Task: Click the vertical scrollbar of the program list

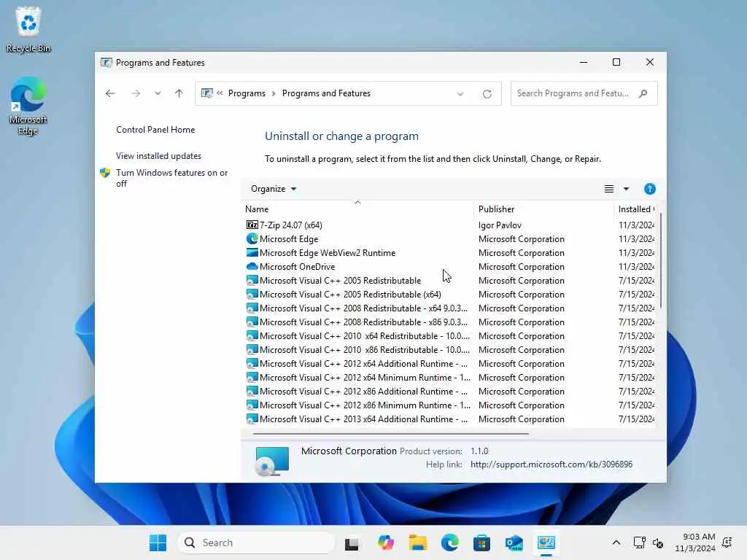Action: coord(661,260)
